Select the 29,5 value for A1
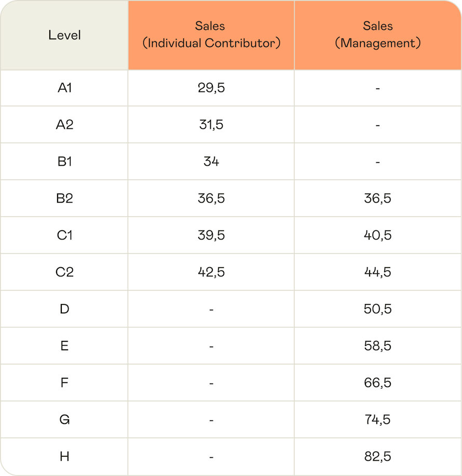Viewport: 462px width, 476px height. (x=211, y=88)
